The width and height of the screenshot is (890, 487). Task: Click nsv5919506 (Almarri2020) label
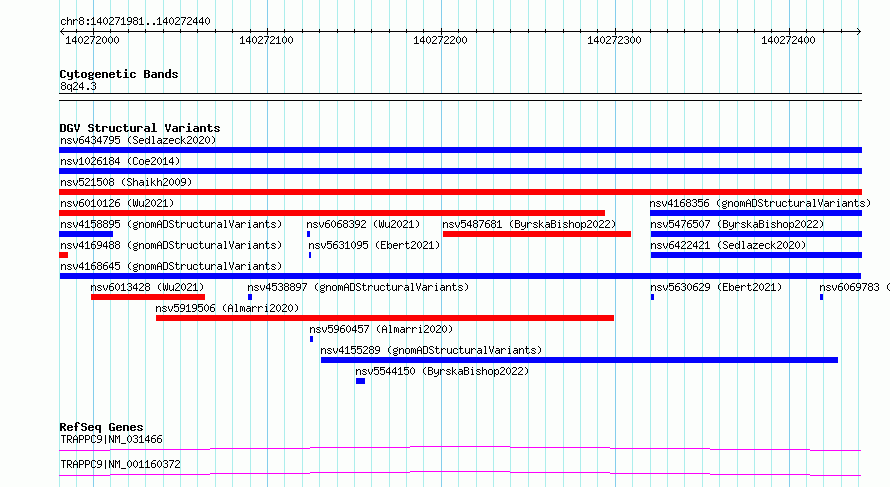point(227,308)
